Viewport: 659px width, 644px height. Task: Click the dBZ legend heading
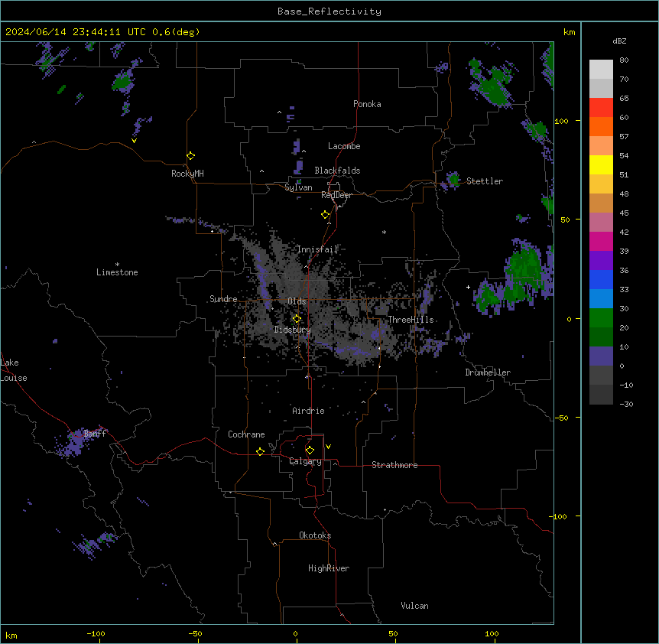(619, 41)
